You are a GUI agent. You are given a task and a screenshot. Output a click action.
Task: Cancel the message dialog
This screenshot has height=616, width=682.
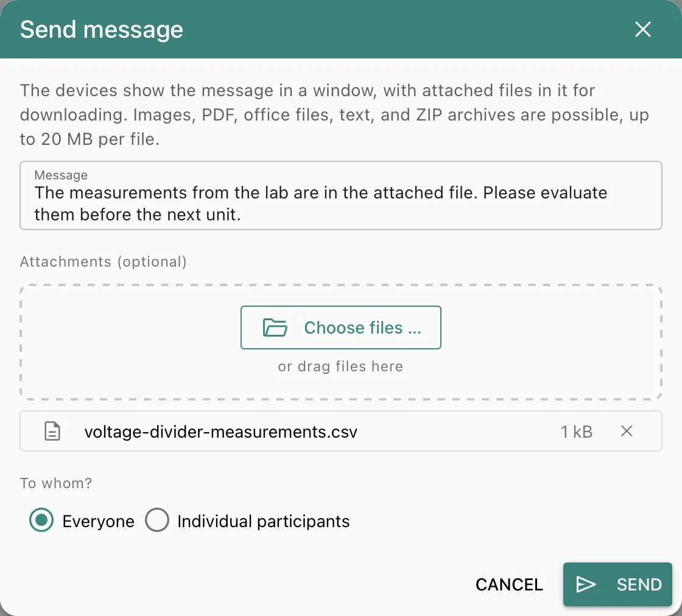click(x=509, y=584)
